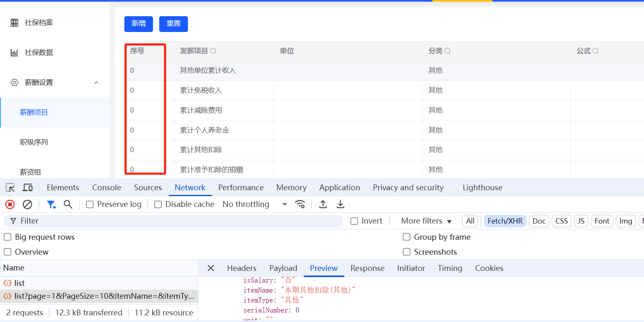
Task: Click the import HAR upload icon
Action: pyautogui.click(x=323, y=204)
